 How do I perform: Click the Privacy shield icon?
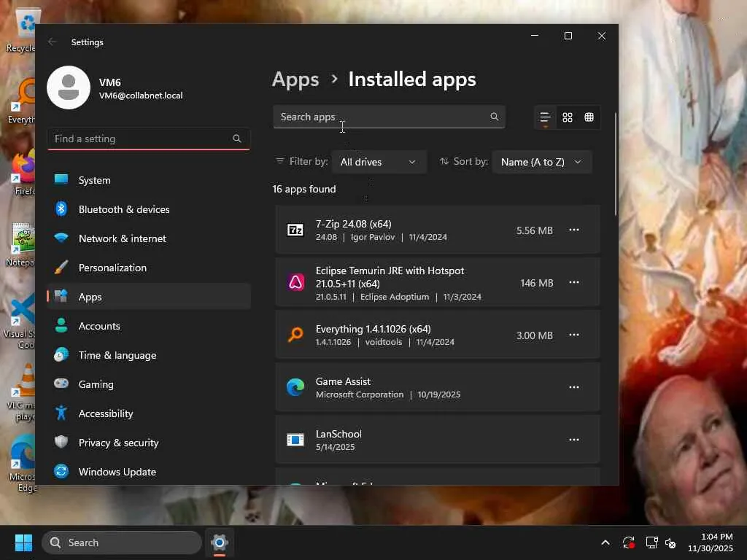tap(61, 442)
